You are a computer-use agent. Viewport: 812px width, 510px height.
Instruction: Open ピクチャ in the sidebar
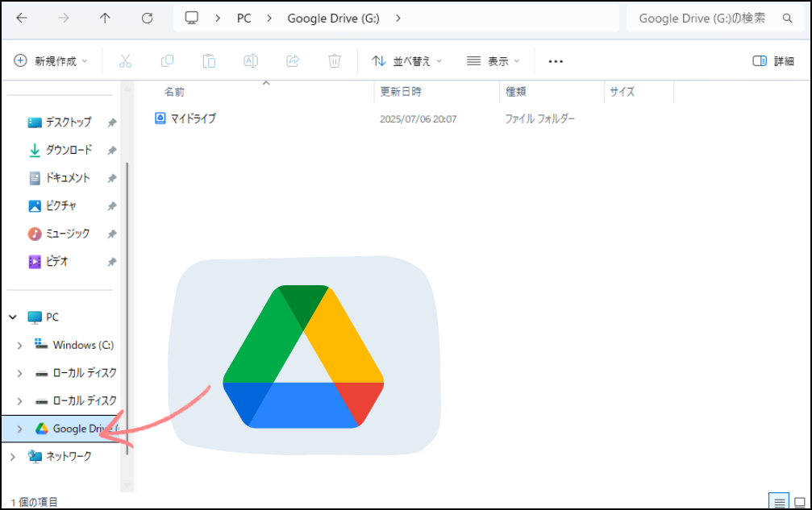(x=60, y=206)
